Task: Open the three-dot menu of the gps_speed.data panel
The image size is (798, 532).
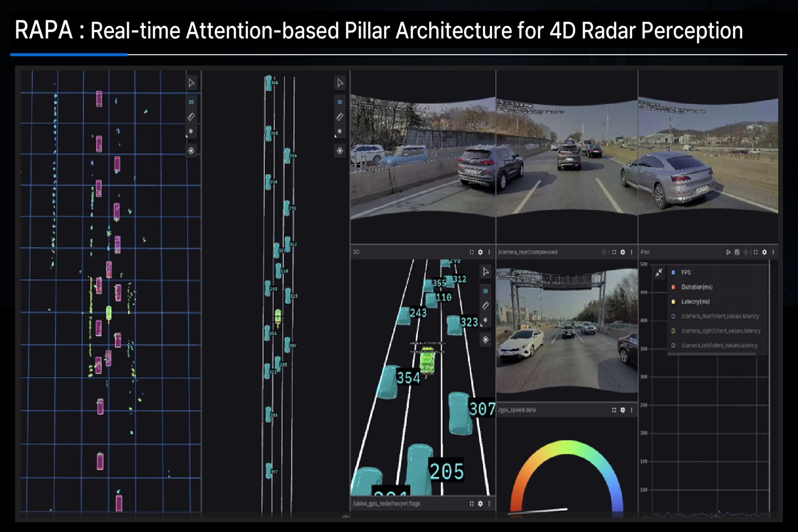Action: pyautogui.click(x=631, y=410)
